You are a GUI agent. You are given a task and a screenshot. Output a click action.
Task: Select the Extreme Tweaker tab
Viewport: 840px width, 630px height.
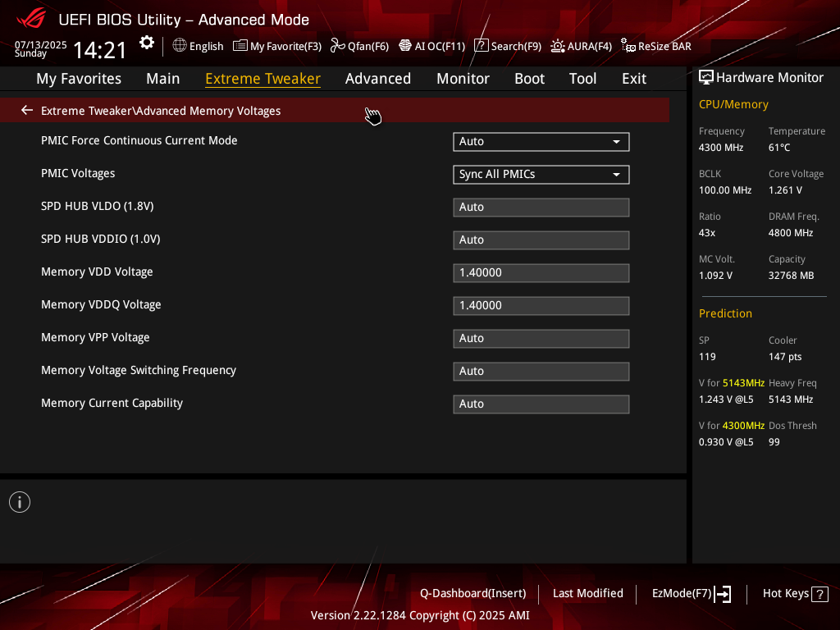[262, 79]
